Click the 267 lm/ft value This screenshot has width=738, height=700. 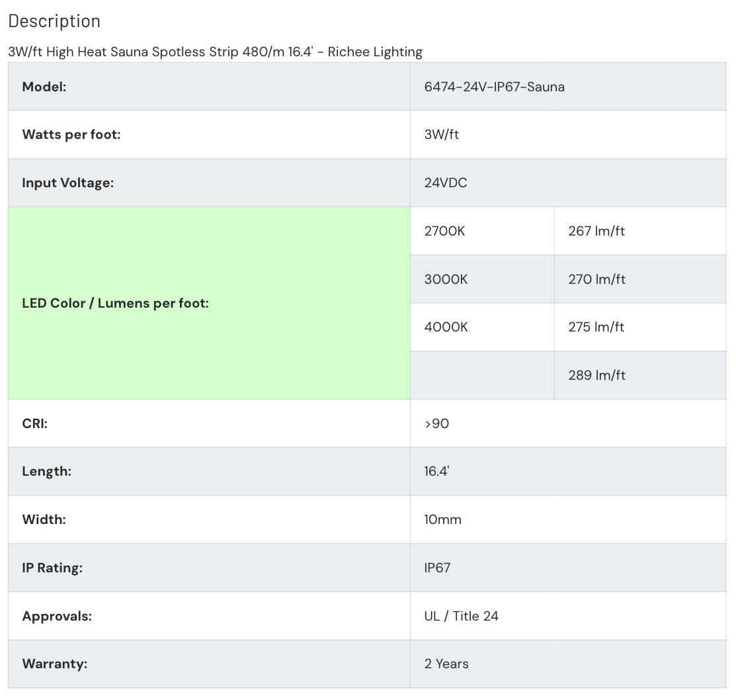tap(596, 231)
